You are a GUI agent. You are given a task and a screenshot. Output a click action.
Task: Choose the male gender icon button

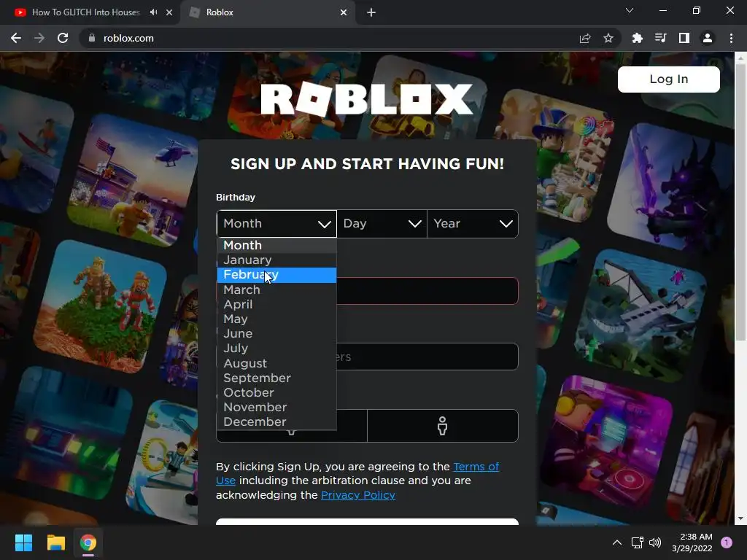pos(443,426)
